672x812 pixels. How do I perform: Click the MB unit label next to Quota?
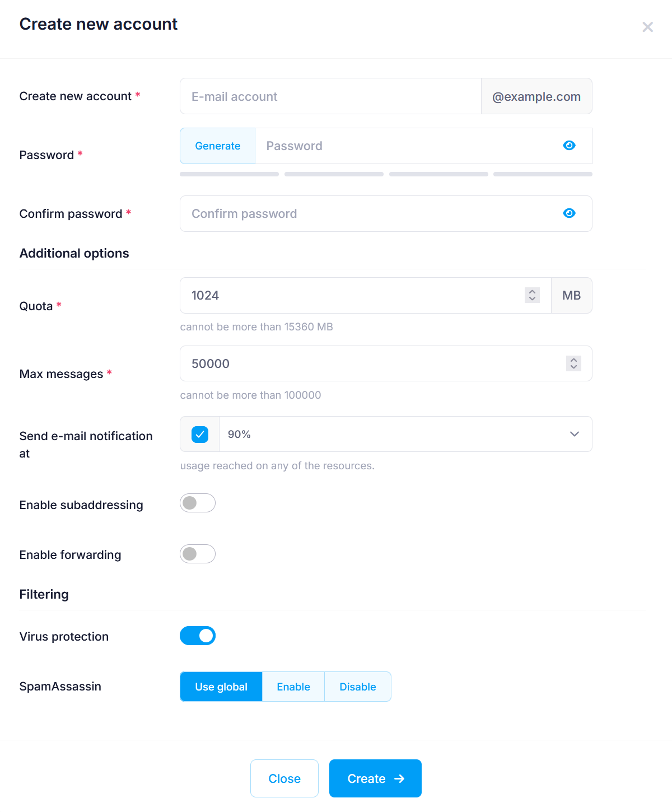[x=571, y=295]
